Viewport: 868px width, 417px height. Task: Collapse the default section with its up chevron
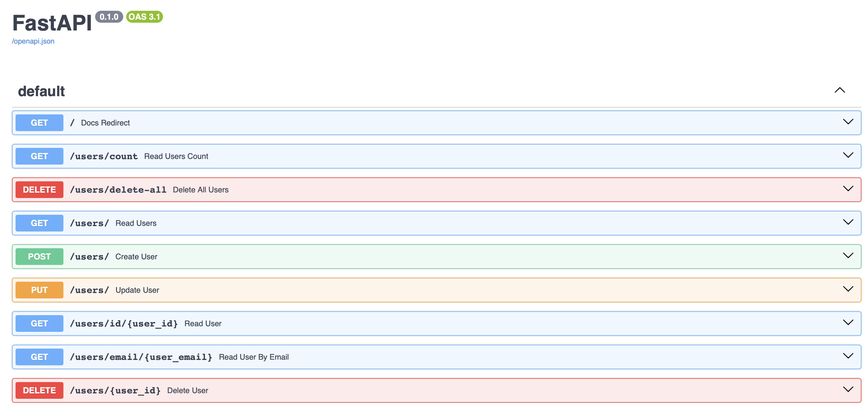pyautogui.click(x=839, y=90)
